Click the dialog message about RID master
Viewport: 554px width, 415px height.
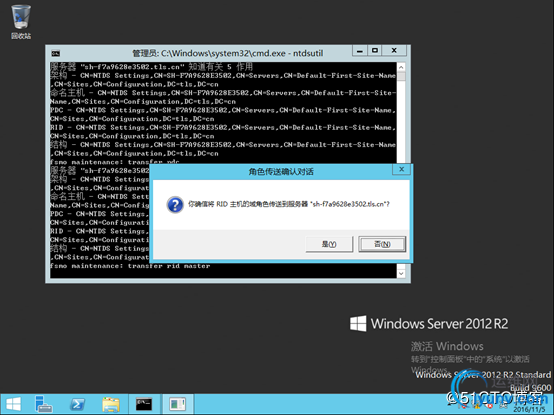point(289,204)
